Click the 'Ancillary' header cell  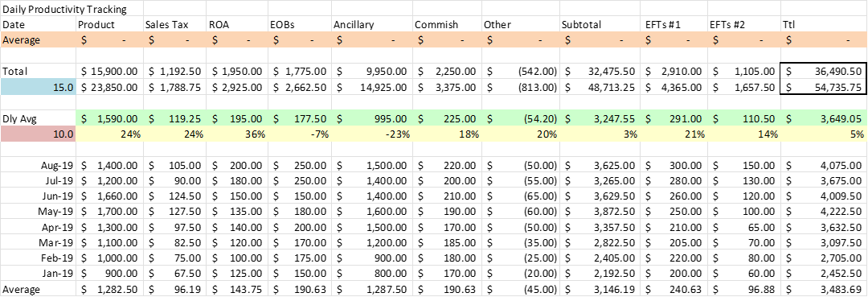click(372, 25)
